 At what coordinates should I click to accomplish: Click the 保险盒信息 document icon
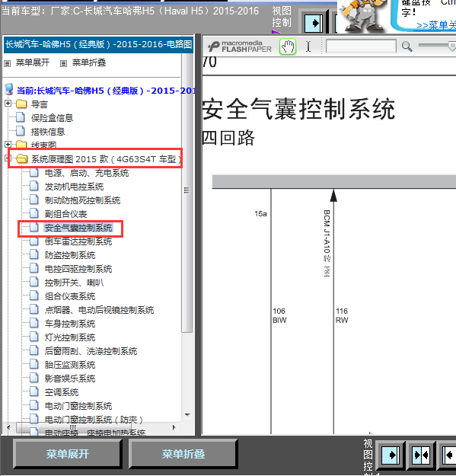pos(21,117)
